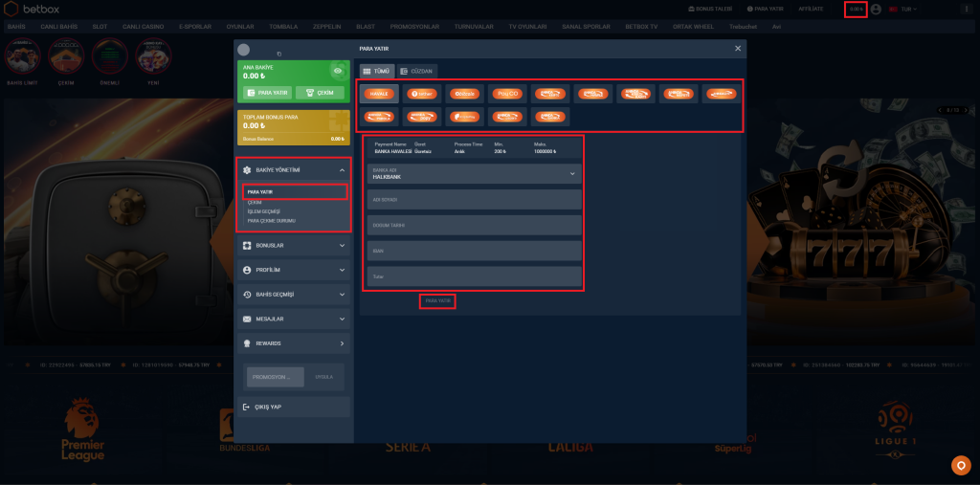Click the copy ID icon beside the avatar
The width and height of the screenshot is (980, 485).
pos(278,55)
